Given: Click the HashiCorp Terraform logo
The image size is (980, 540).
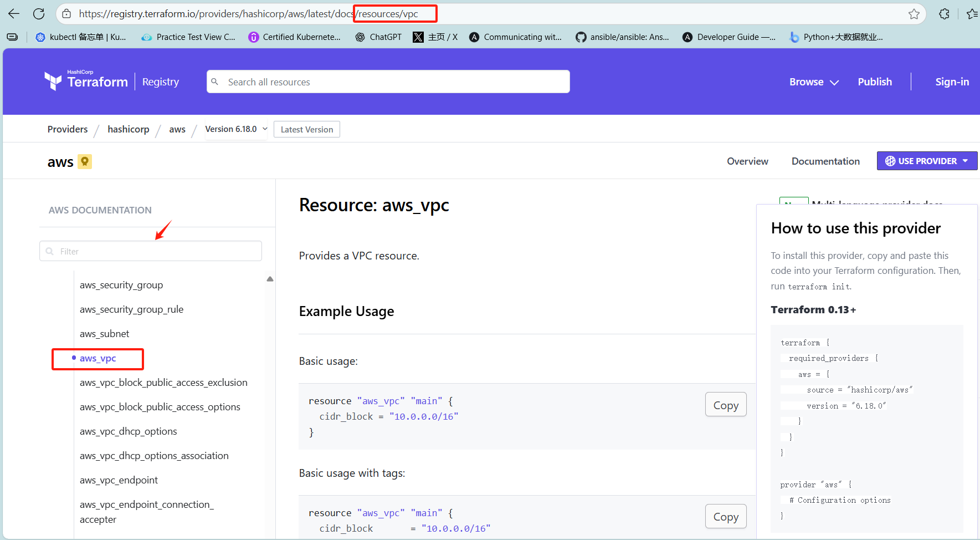Looking at the screenshot, I should pos(86,81).
